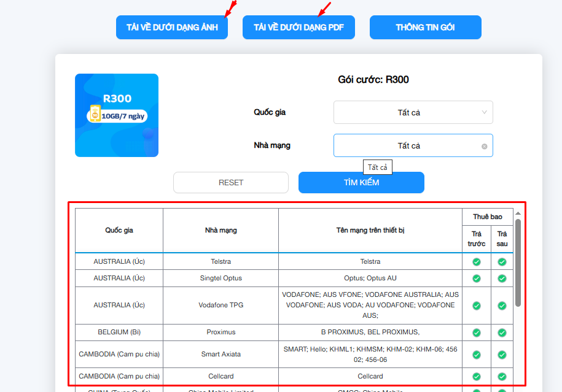Click the table scrollbar up arrow
Image resolution: width=562 pixels, height=392 pixels.
518,213
